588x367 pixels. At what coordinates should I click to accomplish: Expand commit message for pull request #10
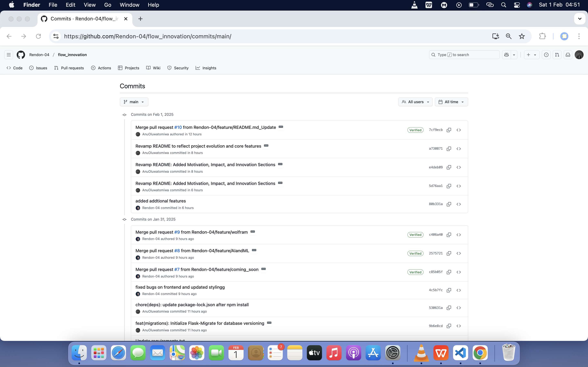281,127
